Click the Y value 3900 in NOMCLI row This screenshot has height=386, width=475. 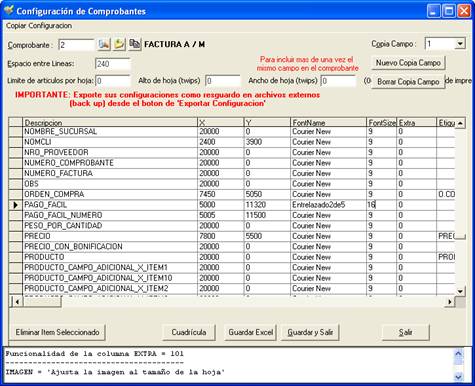click(x=267, y=142)
